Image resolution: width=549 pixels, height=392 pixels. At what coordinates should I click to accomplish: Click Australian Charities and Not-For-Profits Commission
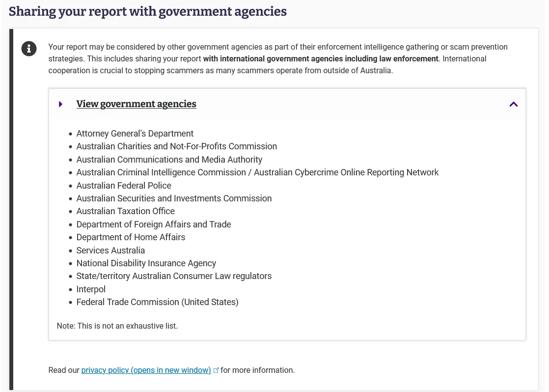click(x=176, y=146)
